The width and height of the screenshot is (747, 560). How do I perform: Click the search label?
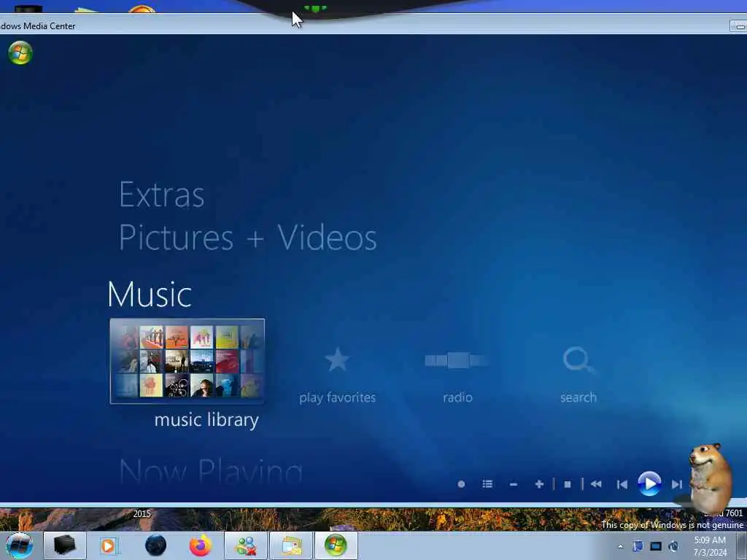tap(578, 397)
